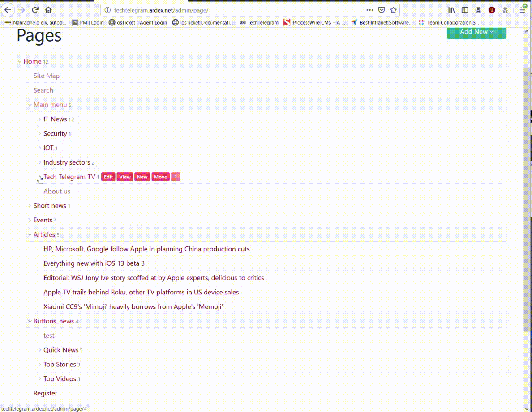Open the Library icon

[451, 10]
